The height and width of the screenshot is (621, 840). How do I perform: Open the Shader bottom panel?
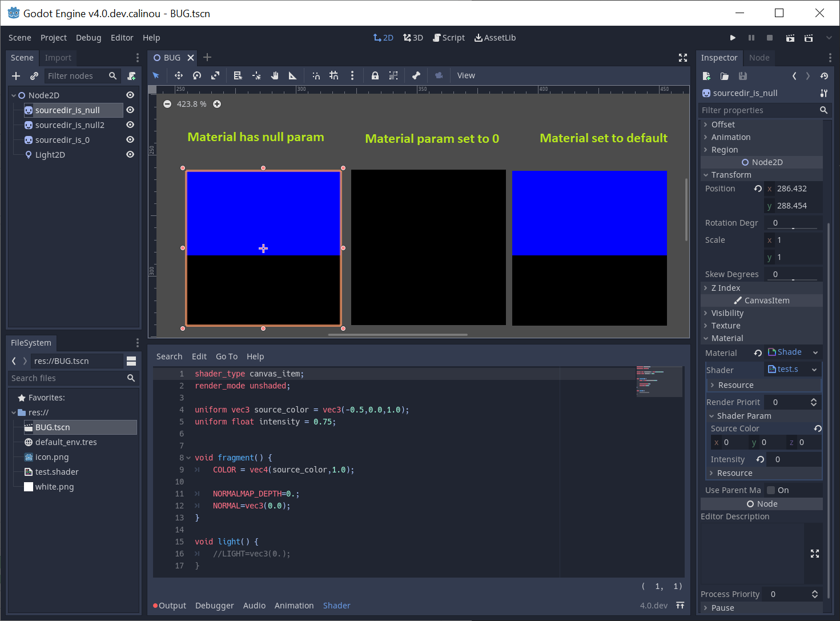coord(336,606)
